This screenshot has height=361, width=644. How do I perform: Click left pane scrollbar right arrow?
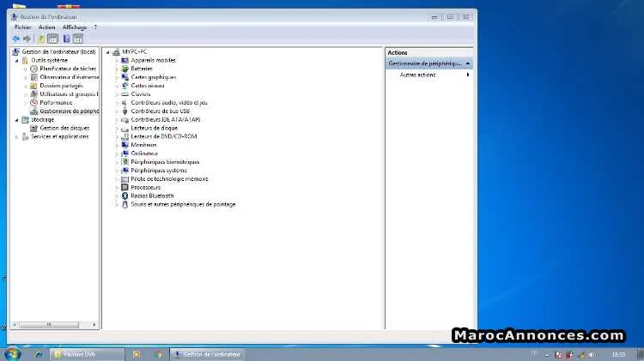(x=94, y=325)
